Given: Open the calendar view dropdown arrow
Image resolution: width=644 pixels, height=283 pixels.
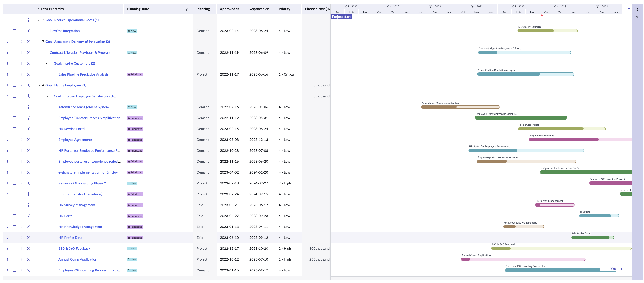Looking at the screenshot, I should pyautogui.click(x=629, y=9).
